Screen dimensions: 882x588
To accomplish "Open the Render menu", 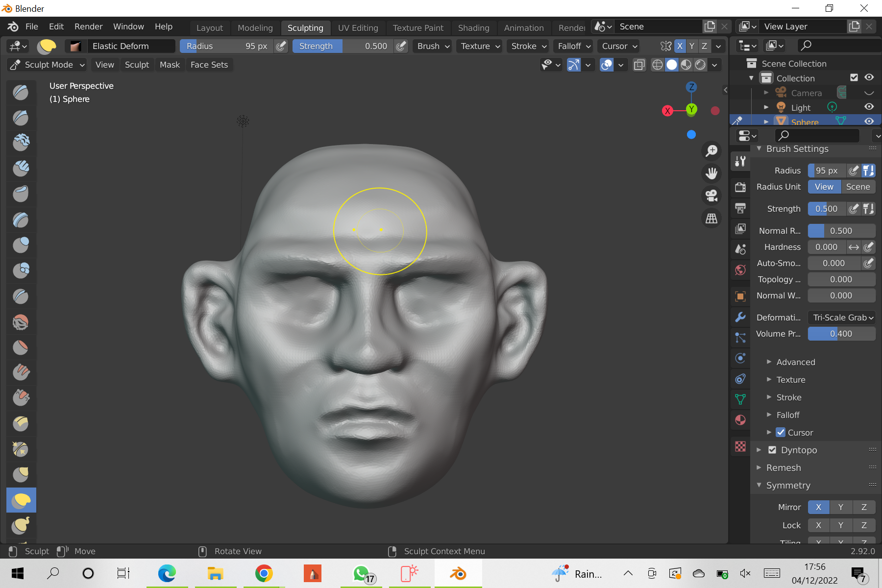I will click(x=88, y=26).
